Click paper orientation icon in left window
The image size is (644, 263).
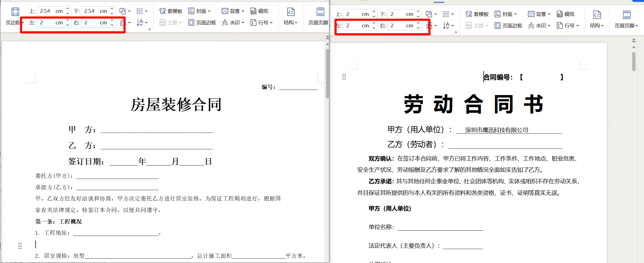pos(123,11)
